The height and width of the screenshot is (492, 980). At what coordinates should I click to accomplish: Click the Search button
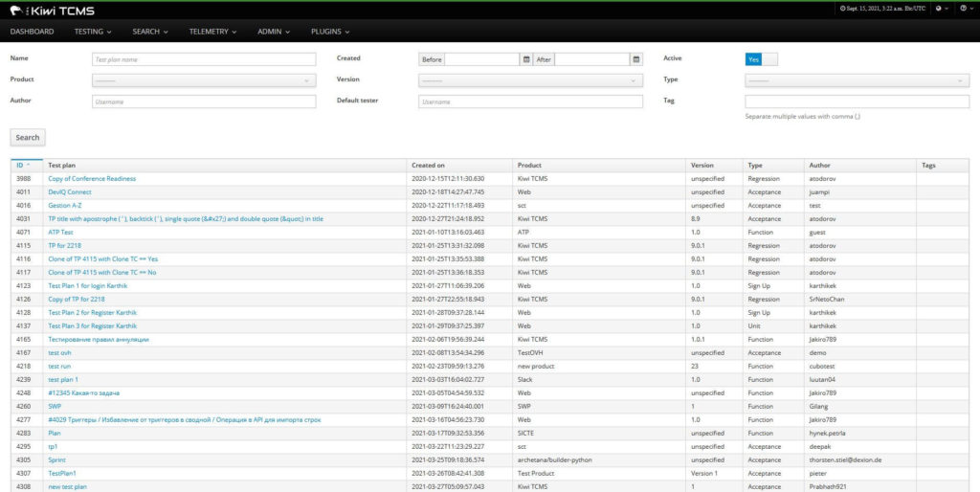click(28, 138)
